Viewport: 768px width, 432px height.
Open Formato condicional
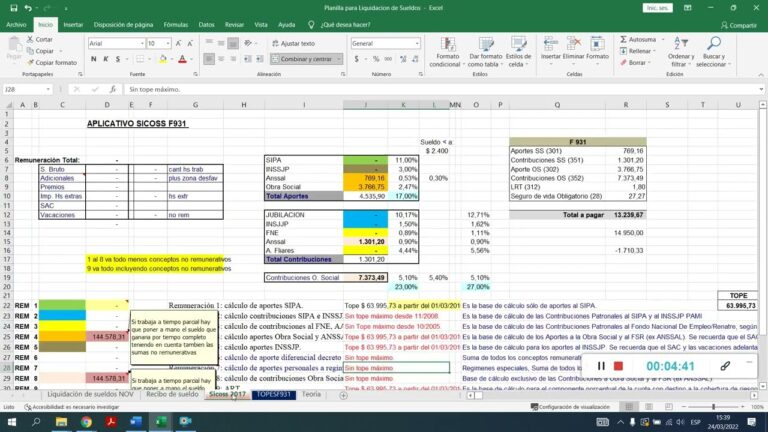coord(446,52)
